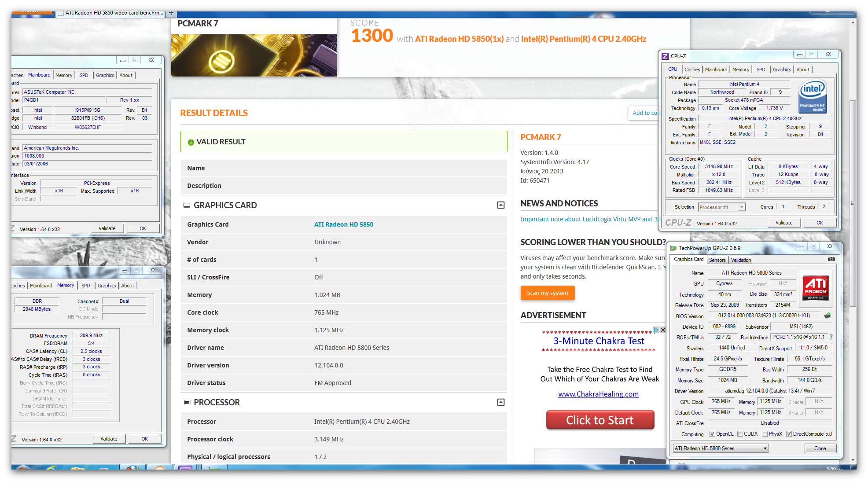Switch to the Validation tab in GPU-Z
Screen dimensions: 868x481
pos(741,260)
